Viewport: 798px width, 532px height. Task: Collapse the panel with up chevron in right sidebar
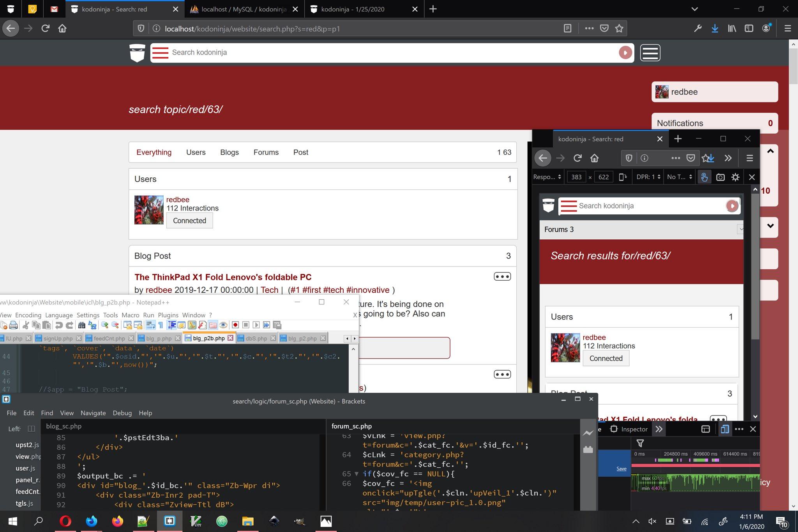(770, 151)
